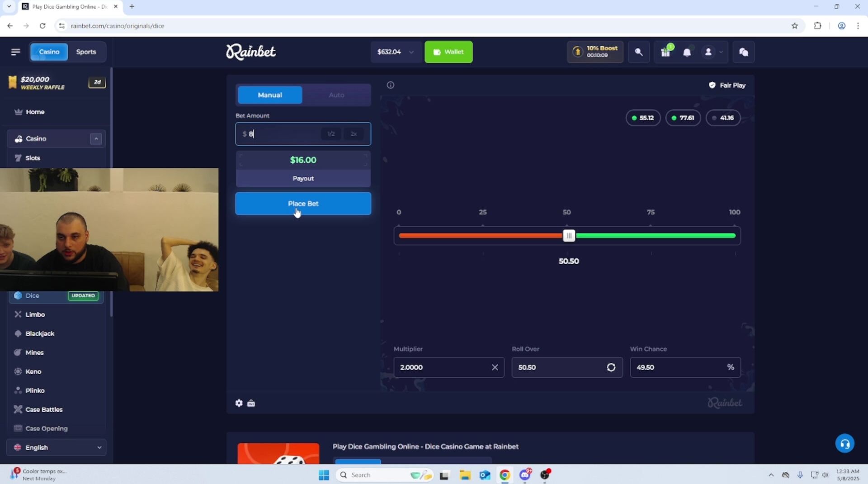Expand profile menu chevron

coord(721,52)
